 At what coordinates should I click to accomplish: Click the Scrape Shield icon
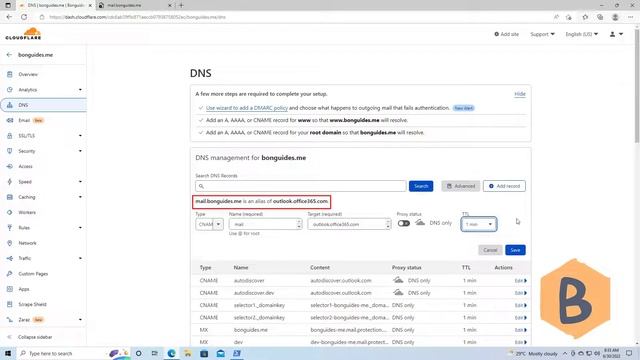pyautogui.click(x=10, y=304)
